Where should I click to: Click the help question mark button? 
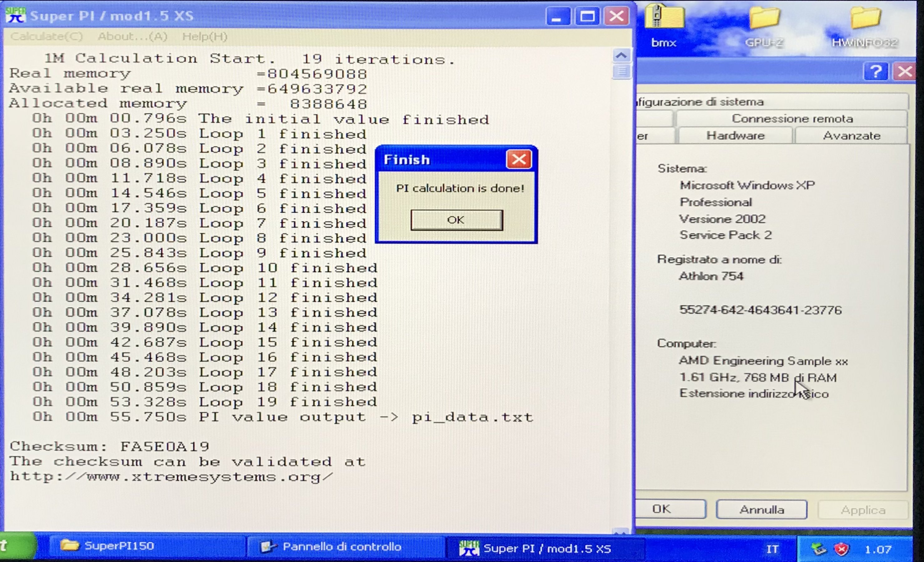click(x=876, y=71)
